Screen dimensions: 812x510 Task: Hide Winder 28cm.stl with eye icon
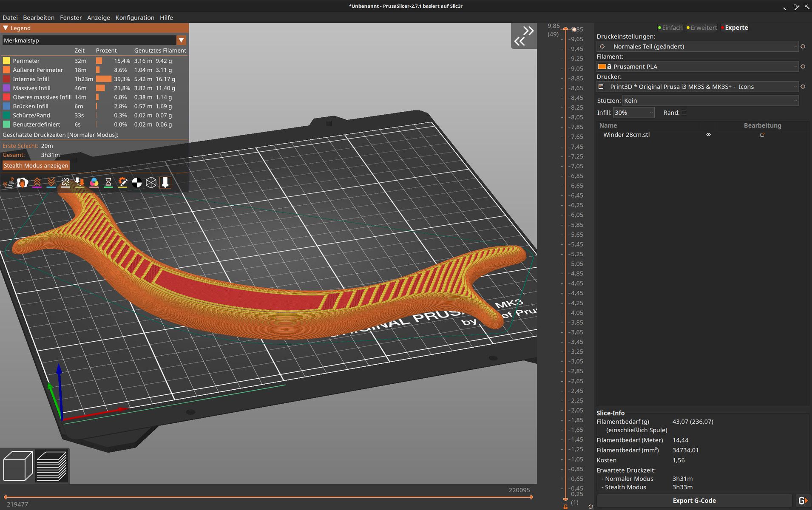coord(708,135)
